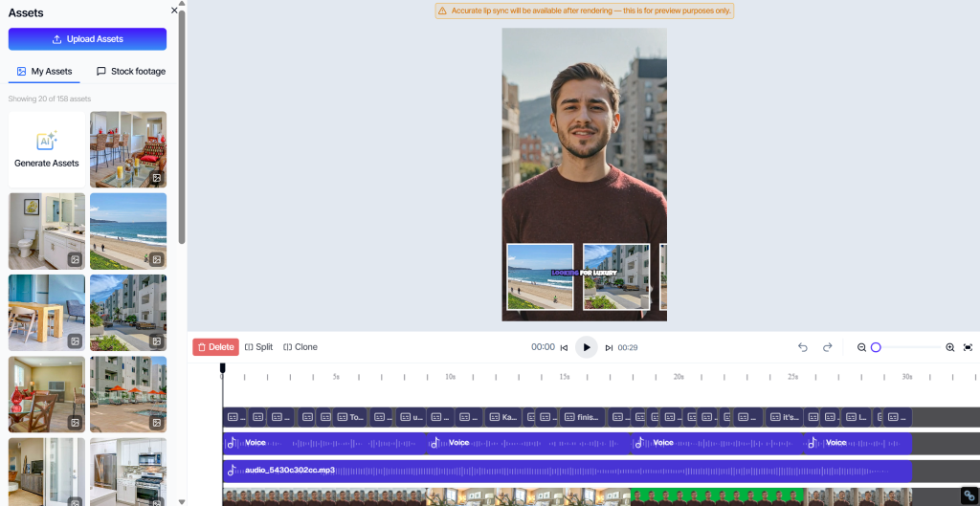Image resolution: width=980 pixels, height=506 pixels.
Task: Undo the last edit
Action: pos(803,347)
